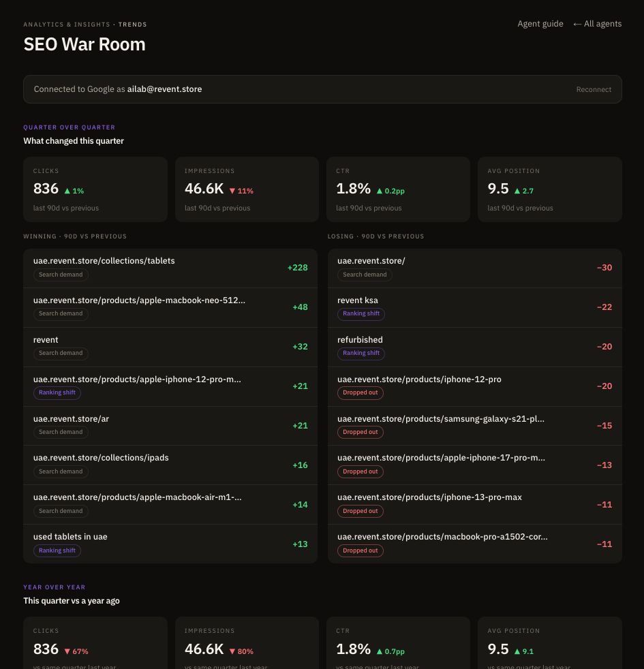Open losing row products/iphone-13-pro-max
Screen dimensions: 644x669
(x=474, y=505)
